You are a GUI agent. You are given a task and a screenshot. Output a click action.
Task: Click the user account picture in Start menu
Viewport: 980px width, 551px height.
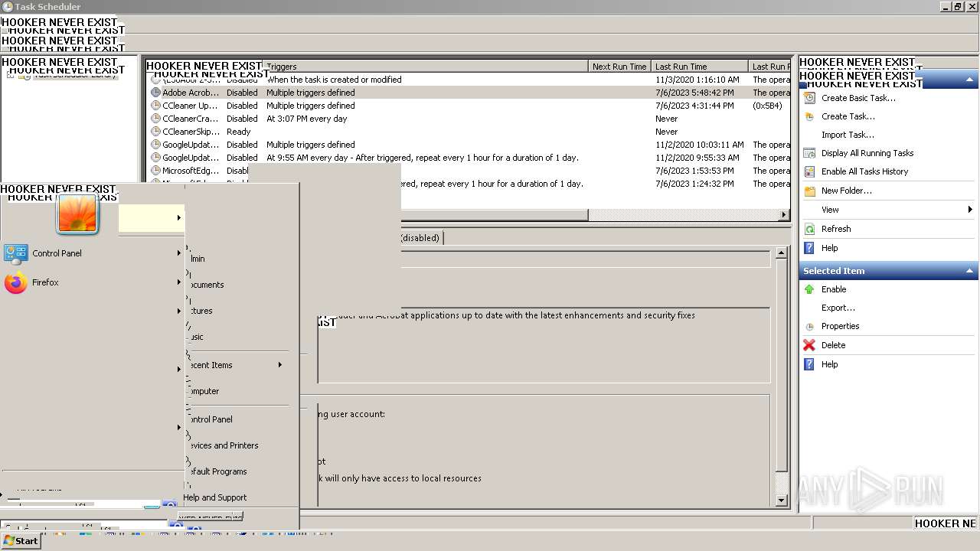(x=77, y=213)
